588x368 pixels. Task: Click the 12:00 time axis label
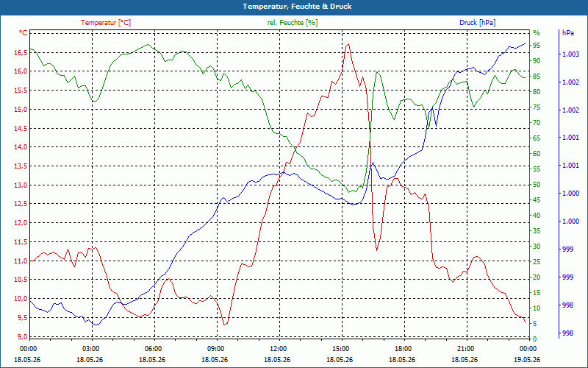coord(279,348)
